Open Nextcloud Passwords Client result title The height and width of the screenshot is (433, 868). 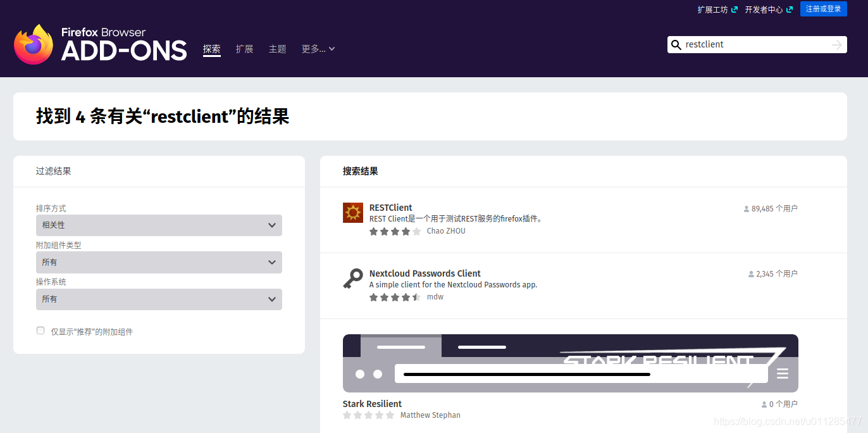[x=425, y=273]
